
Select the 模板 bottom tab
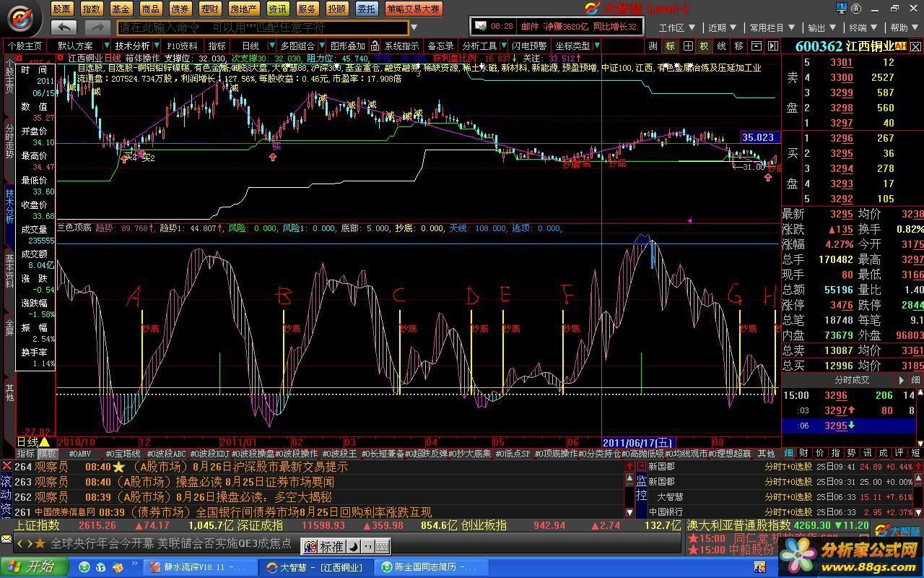[x=47, y=454]
